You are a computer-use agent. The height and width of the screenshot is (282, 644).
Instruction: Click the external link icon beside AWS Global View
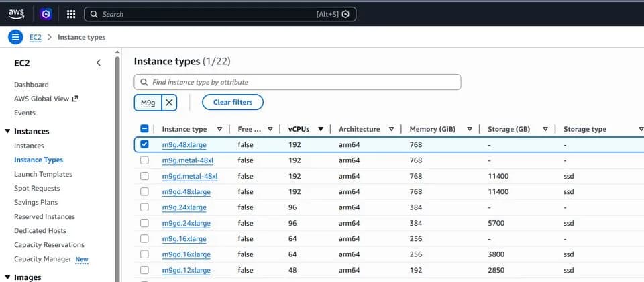(x=75, y=99)
